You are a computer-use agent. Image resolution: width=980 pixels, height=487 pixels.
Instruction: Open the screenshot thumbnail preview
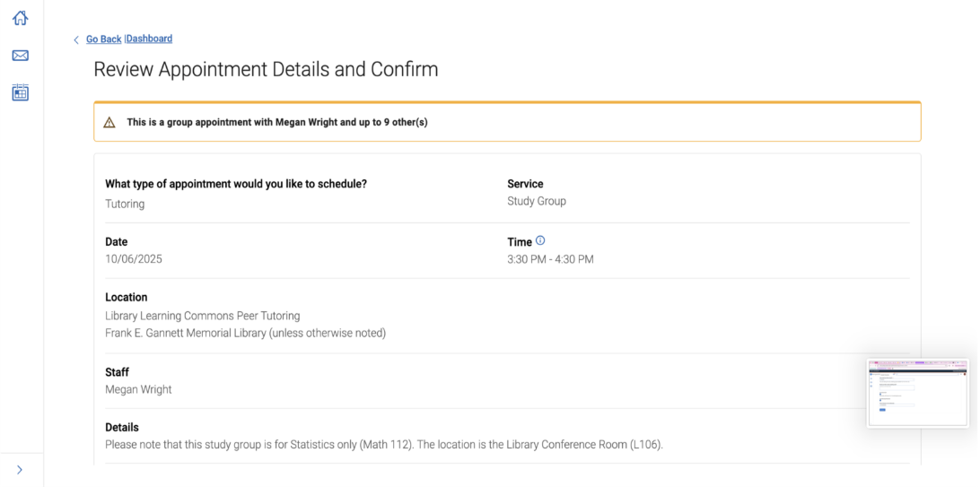point(917,392)
